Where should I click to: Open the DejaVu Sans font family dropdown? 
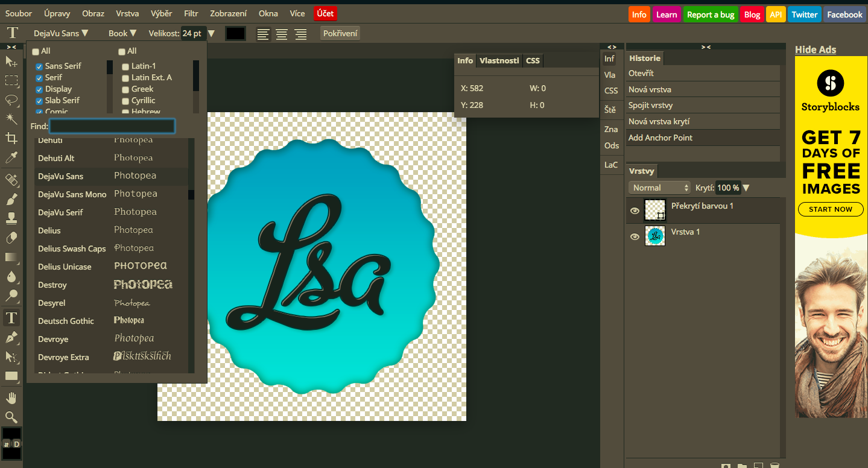tap(61, 34)
